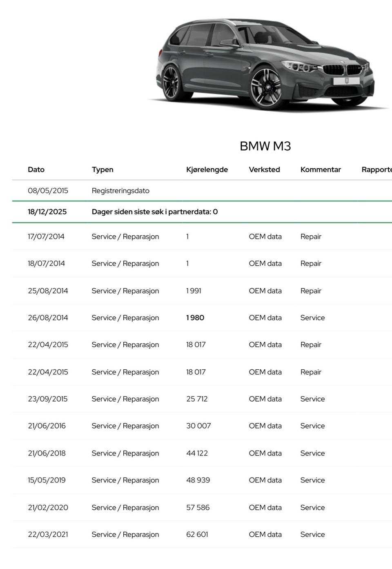Click Service comment in the 21/02/2020 row
Screen dimensions: 392x569
coord(312,508)
